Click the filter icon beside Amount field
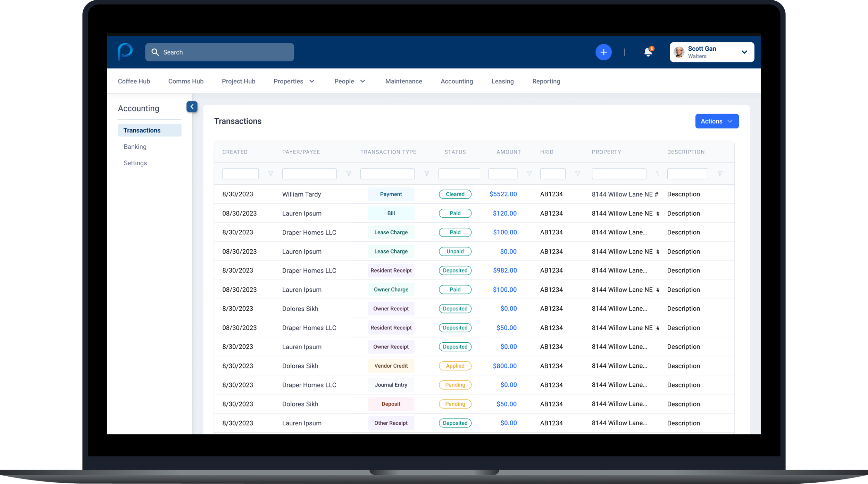Viewport: 868px width, 484px height. pos(529,174)
